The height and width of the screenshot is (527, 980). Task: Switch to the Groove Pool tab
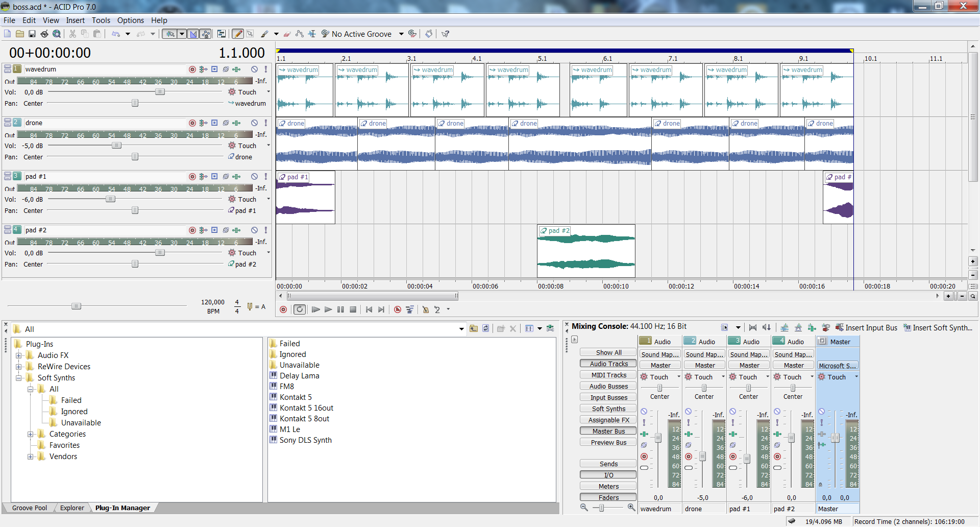[x=30, y=508]
